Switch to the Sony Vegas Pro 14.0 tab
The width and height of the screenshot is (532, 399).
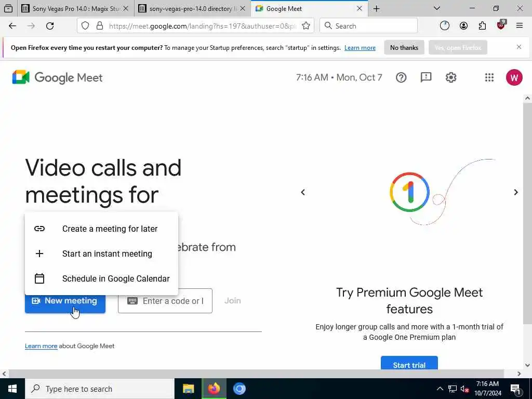click(x=75, y=8)
